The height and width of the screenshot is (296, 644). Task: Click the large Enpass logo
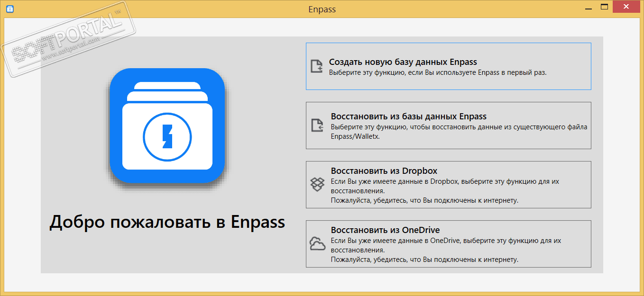[167, 126]
